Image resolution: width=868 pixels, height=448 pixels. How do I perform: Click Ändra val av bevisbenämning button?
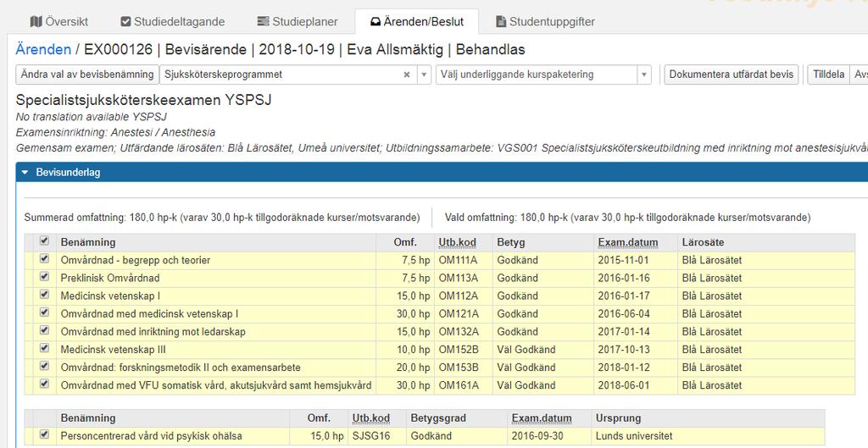point(87,75)
